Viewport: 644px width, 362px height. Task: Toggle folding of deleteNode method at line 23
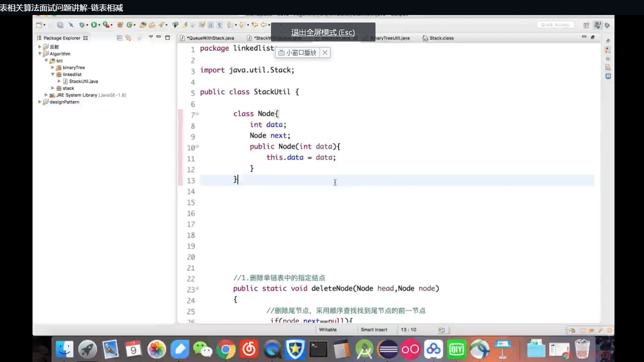tap(197, 288)
